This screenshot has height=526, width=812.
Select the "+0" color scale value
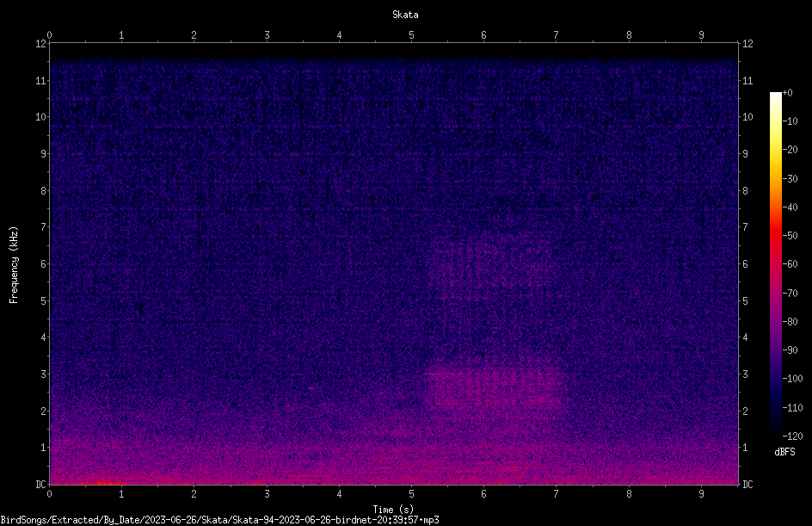click(787, 93)
